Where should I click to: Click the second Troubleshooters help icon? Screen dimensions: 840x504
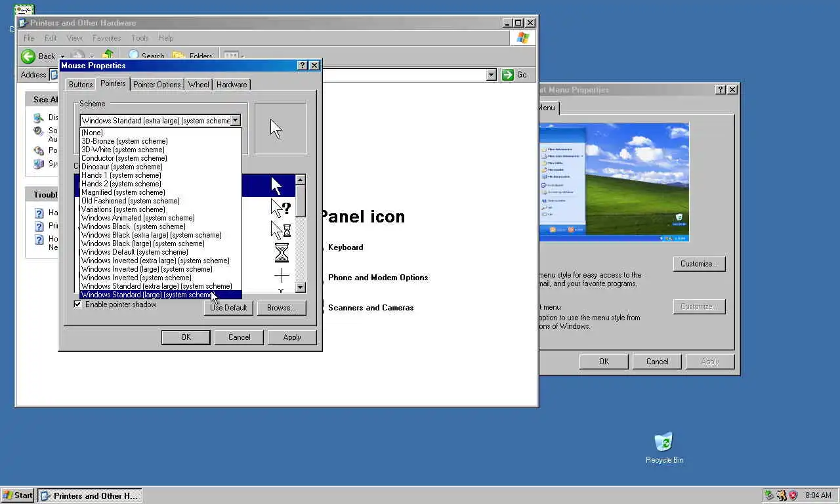39,226
